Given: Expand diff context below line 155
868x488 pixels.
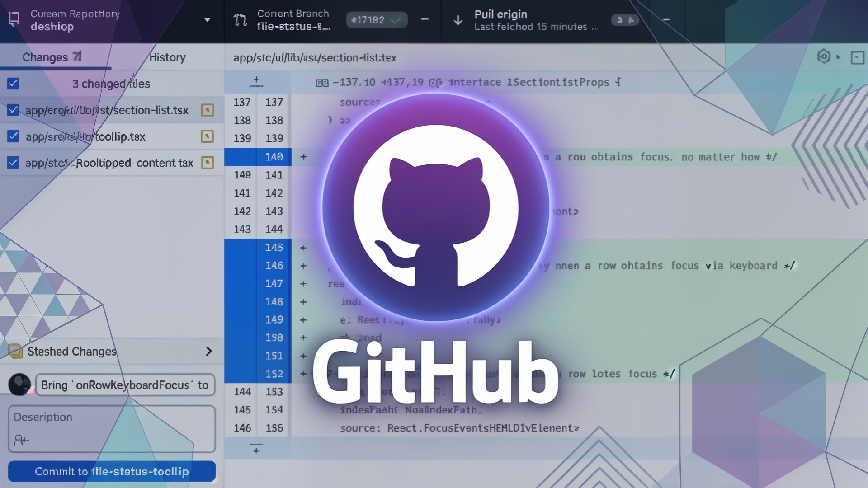Looking at the screenshot, I should point(256,448).
